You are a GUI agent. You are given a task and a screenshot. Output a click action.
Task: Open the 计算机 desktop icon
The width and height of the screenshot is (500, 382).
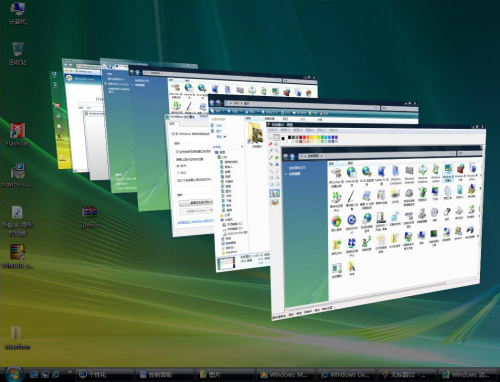(x=17, y=13)
